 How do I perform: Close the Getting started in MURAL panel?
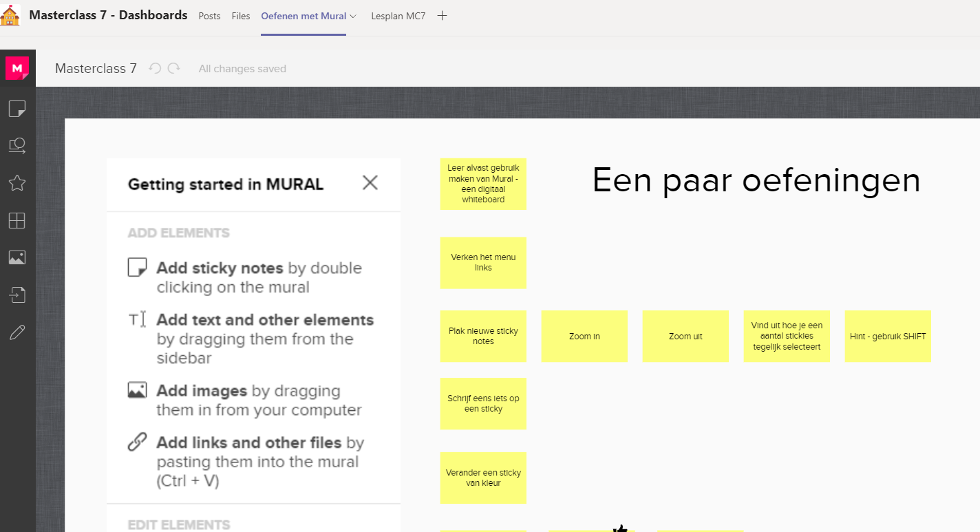tap(370, 182)
